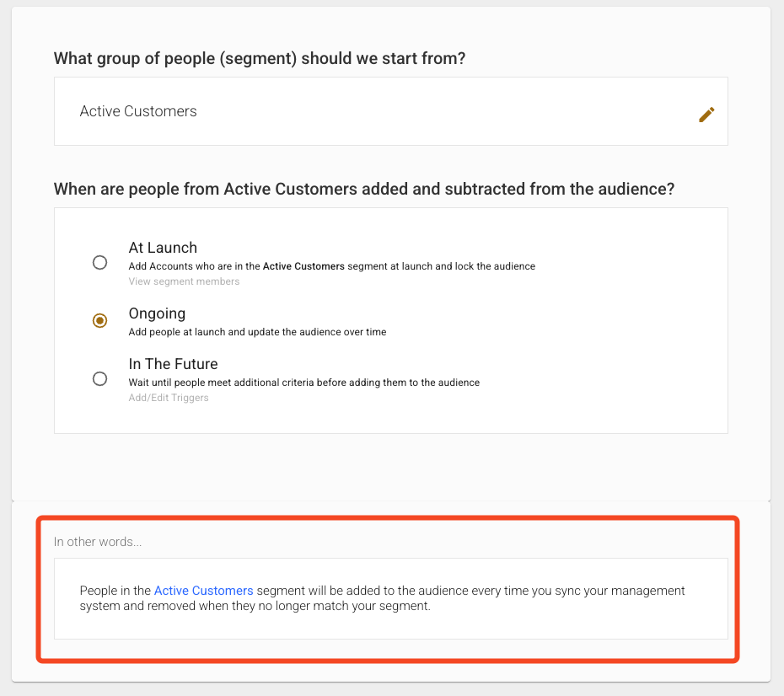Click the In The Future additional criteria description

[x=303, y=383]
